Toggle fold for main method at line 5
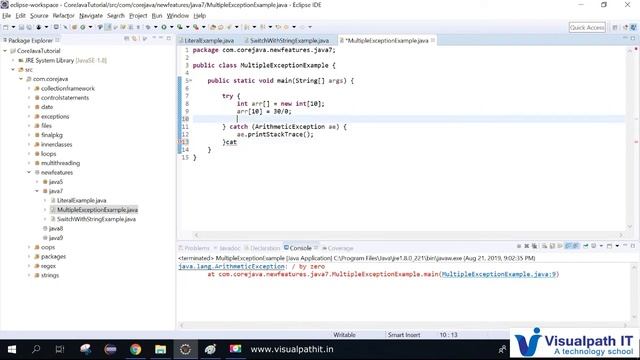This screenshot has height=360, width=640. tap(190, 81)
